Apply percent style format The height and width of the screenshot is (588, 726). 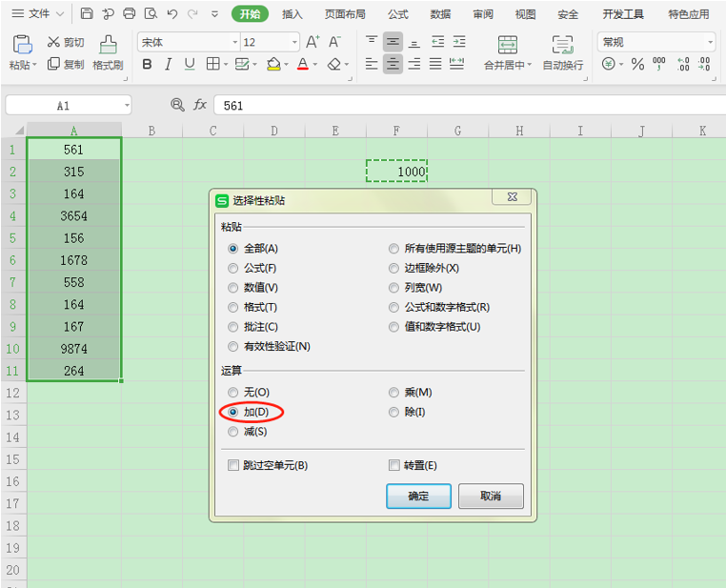click(637, 64)
